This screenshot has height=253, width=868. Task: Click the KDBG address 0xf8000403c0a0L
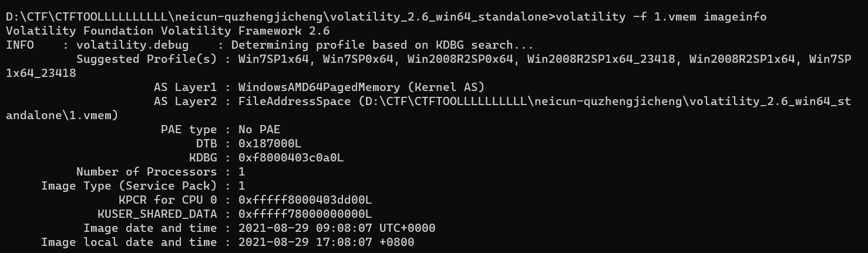click(291, 157)
